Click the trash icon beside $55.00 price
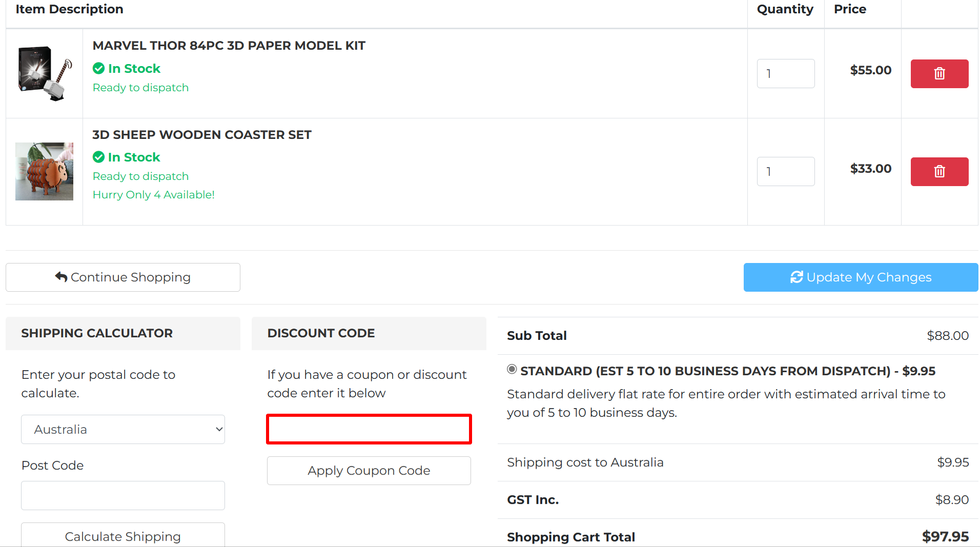 [x=939, y=73]
